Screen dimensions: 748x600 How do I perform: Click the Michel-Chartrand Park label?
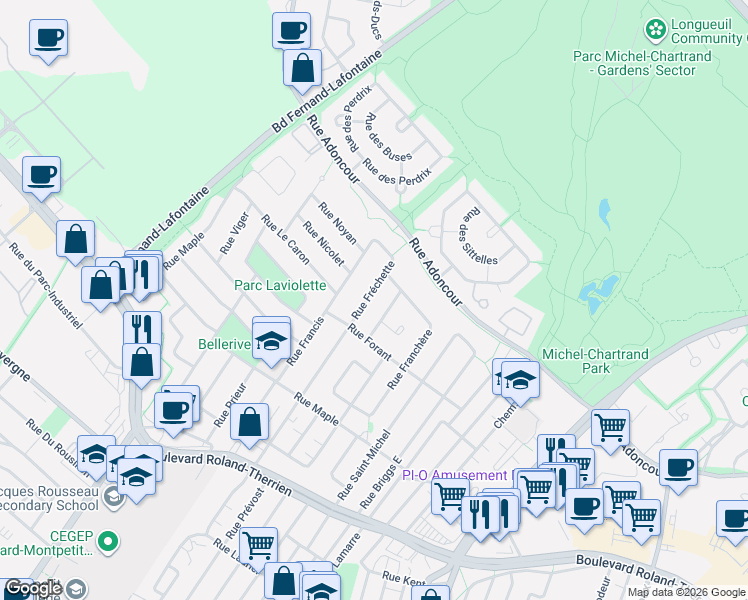(596, 361)
